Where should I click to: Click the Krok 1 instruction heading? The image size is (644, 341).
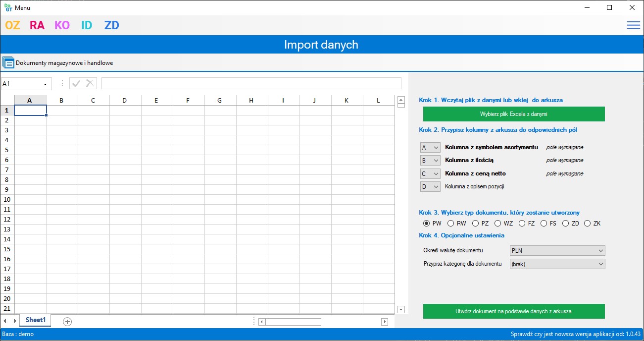[x=491, y=100]
